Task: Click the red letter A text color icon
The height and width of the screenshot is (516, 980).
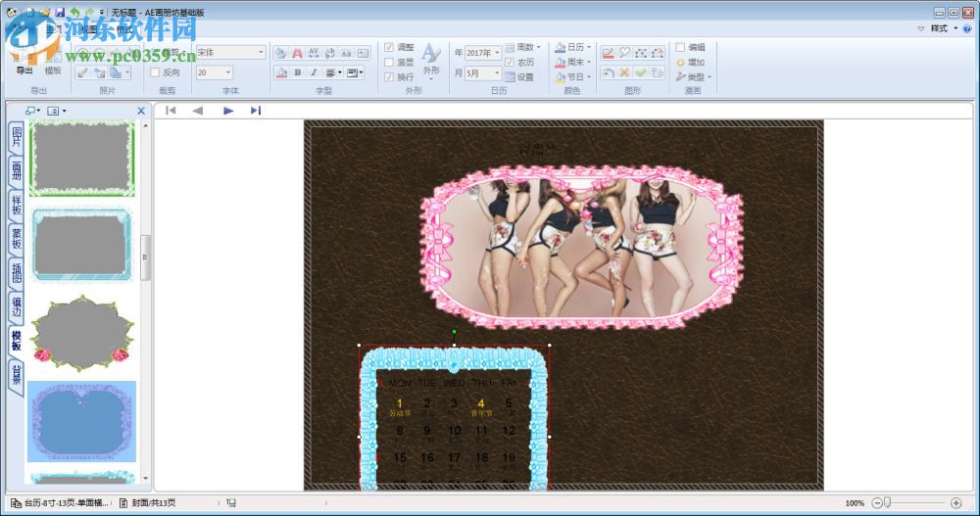Action: coord(298,53)
